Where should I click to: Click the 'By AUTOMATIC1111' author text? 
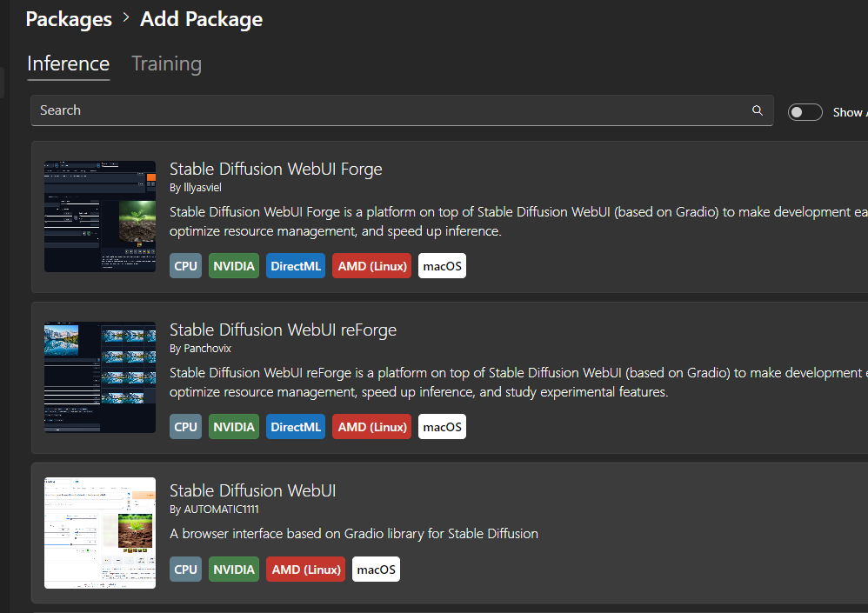tap(214, 509)
